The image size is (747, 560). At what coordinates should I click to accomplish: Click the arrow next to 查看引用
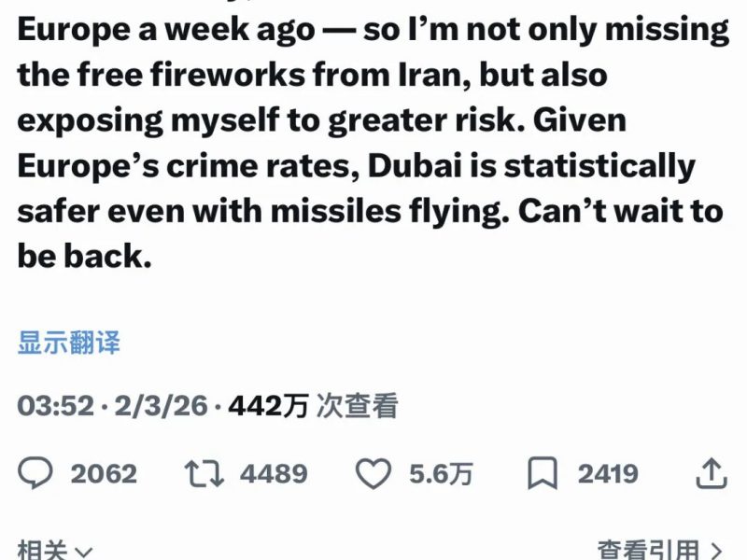pyautogui.click(x=717, y=552)
